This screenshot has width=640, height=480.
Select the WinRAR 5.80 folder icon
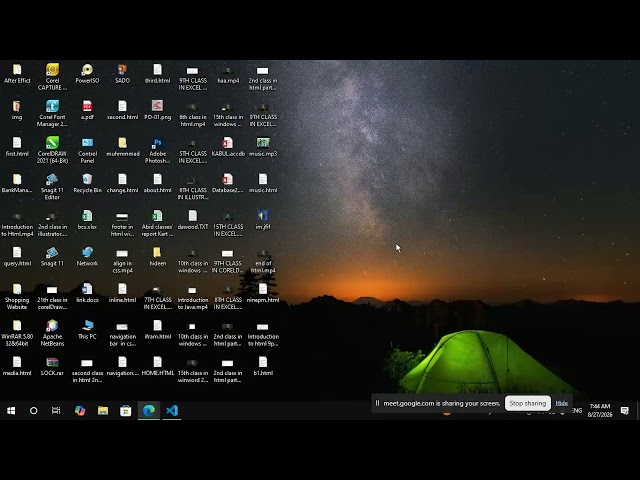(17, 333)
